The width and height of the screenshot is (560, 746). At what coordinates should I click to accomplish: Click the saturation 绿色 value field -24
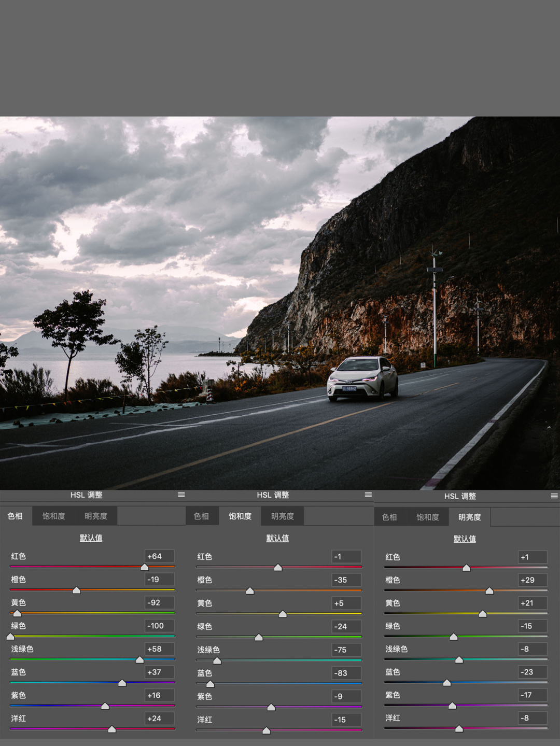(x=346, y=626)
